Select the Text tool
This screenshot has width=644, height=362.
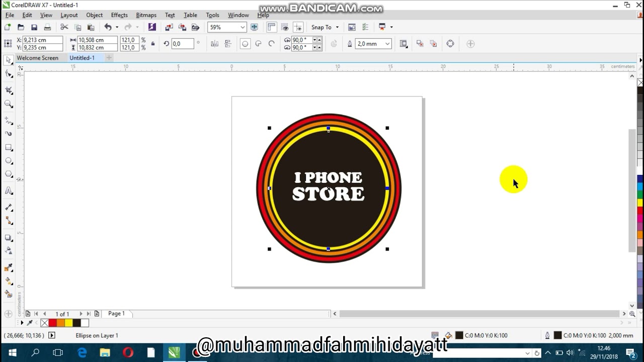[x=8, y=191]
